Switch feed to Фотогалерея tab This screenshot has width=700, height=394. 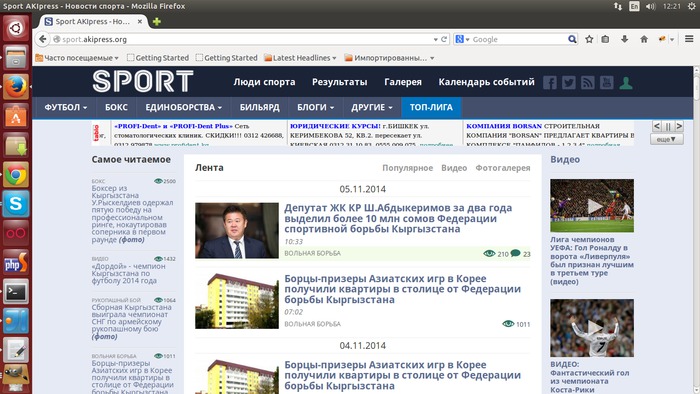click(x=503, y=168)
